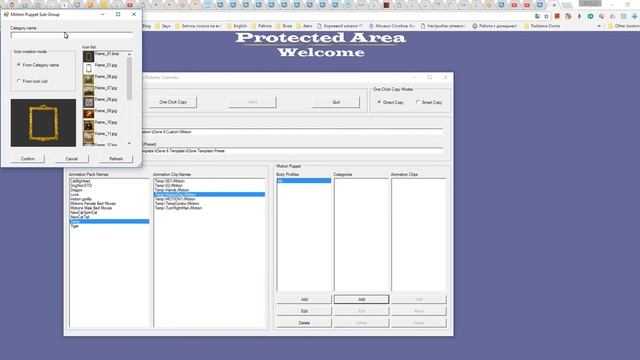Viewport: 640px width, 360px height.
Task: Click the Custom iMotion path field
Action: (291, 132)
